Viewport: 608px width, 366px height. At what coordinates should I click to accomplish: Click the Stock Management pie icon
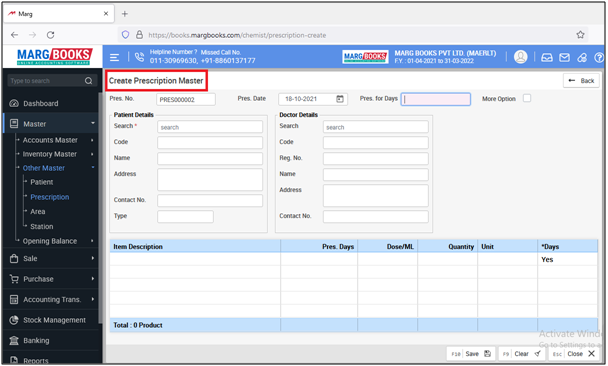pos(14,320)
